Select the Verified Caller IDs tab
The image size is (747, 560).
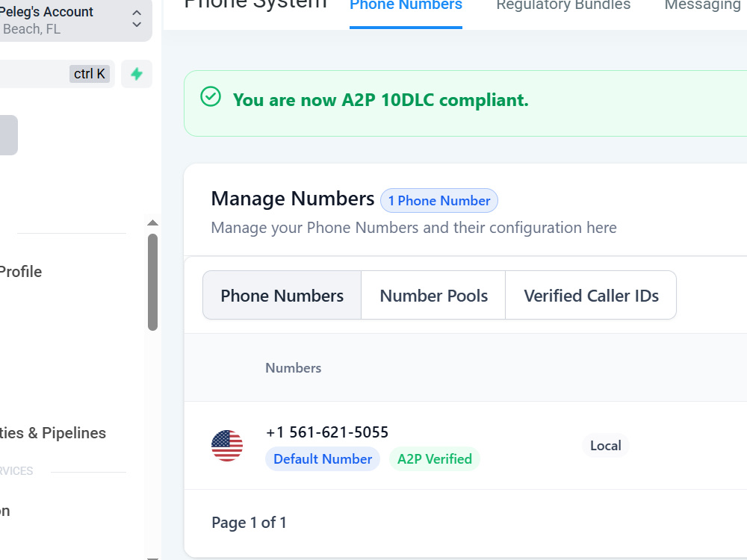[591, 295]
